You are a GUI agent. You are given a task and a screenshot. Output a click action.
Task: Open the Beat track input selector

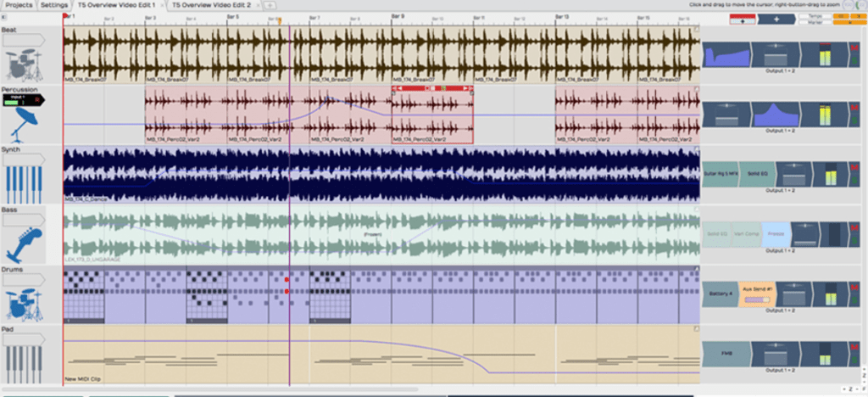(23, 41)
